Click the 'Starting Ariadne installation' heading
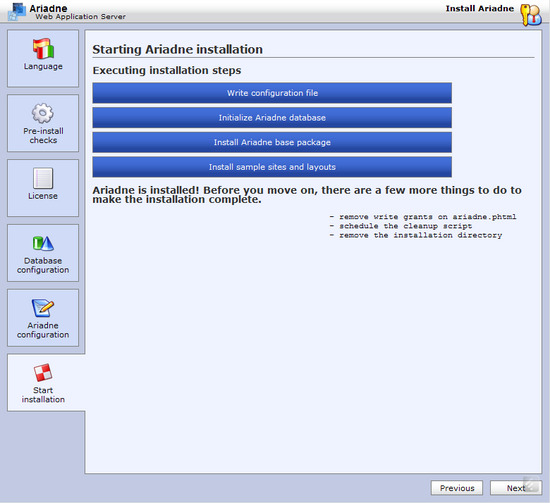 point(177,49)
